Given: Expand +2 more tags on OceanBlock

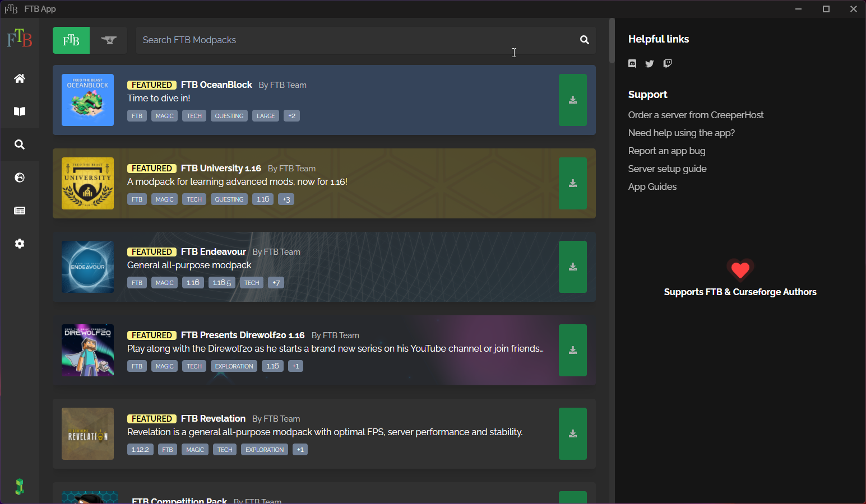Looking at the screenshot, I should [291, 116].
